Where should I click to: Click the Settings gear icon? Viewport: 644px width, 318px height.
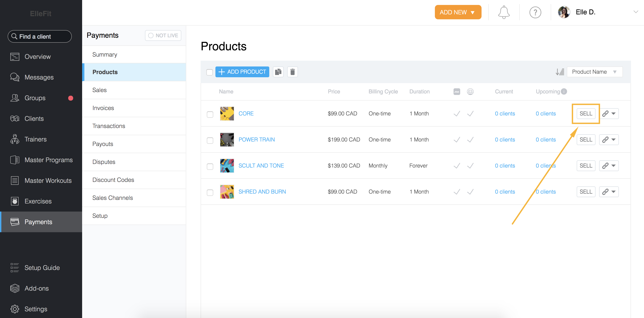(x=15, y=309)
